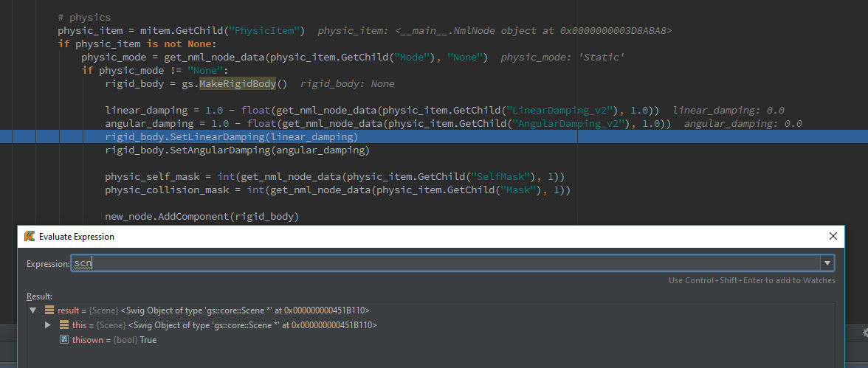Click the boolean value icon beside 'thisown'
Screen dimensions: 868x368
click(63, 340)
